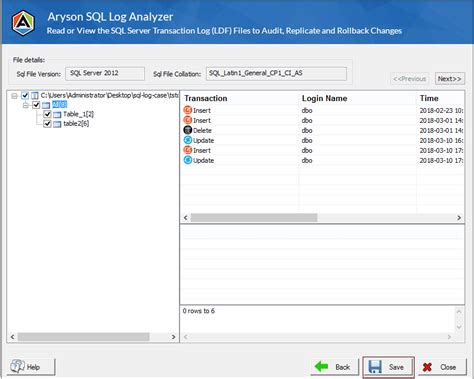Image resolution: width=474 pixels, height=379 pixels.
Task: Click the Help question mark icon
Action: 17,366
